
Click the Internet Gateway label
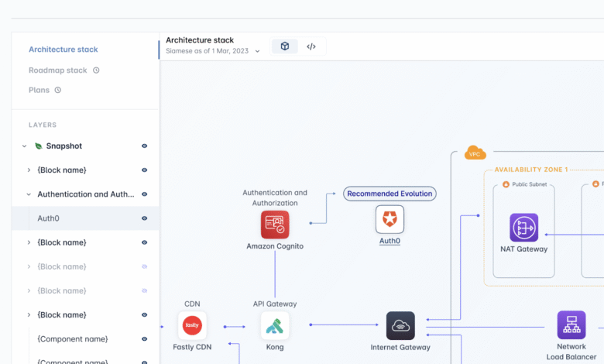tap(400, 347)
